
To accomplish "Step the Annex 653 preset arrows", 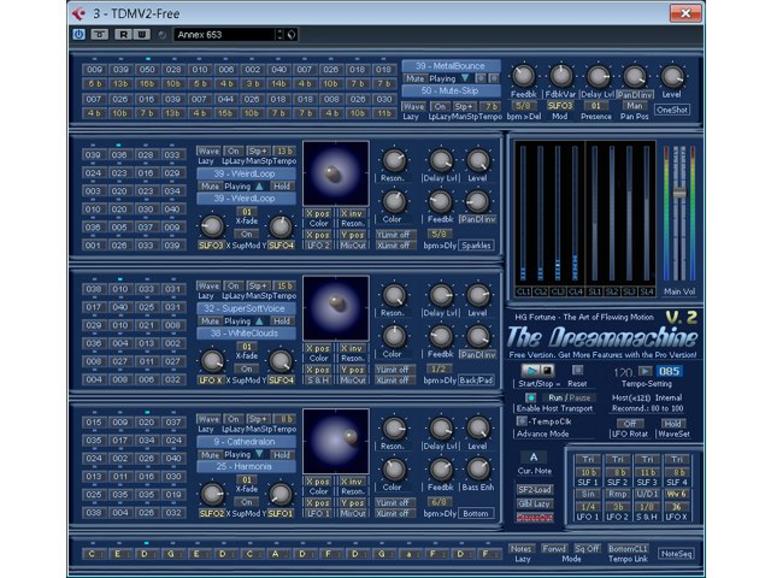I will pos(280,34).
